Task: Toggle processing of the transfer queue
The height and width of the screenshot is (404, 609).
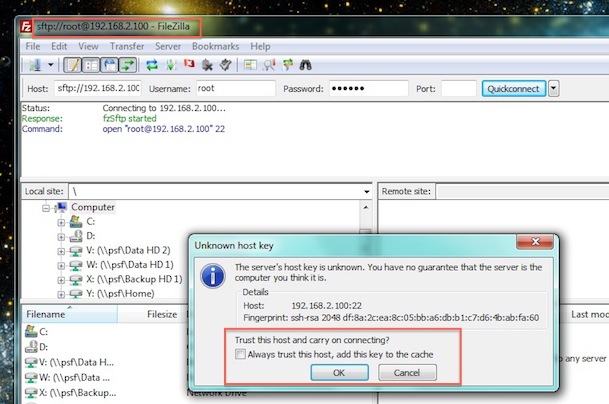Action: (171, 65)
